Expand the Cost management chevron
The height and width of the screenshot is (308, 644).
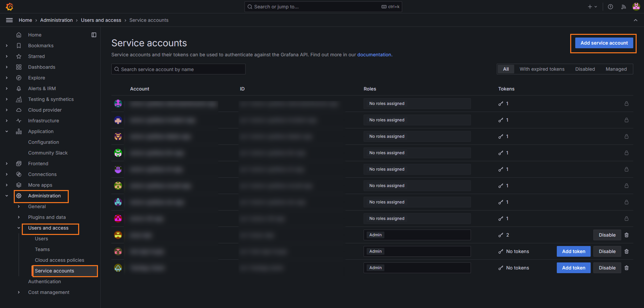pyautogui.click(x=19, y=292)
